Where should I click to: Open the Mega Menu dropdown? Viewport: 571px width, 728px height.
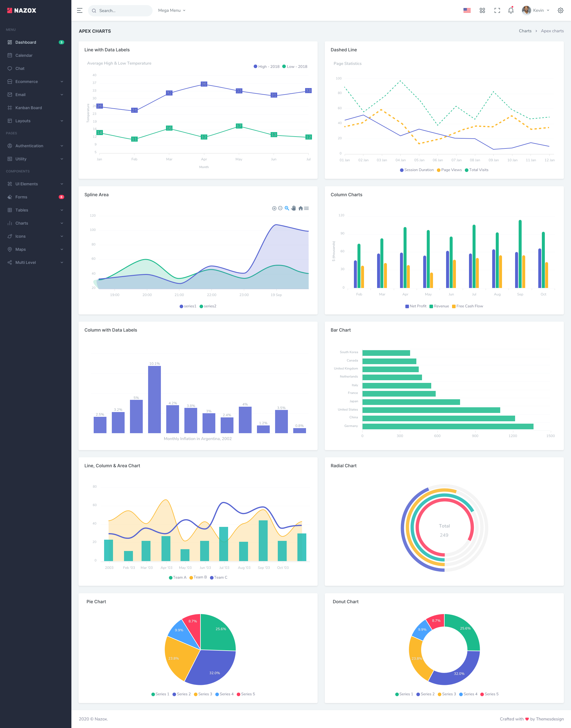[172, 10]
